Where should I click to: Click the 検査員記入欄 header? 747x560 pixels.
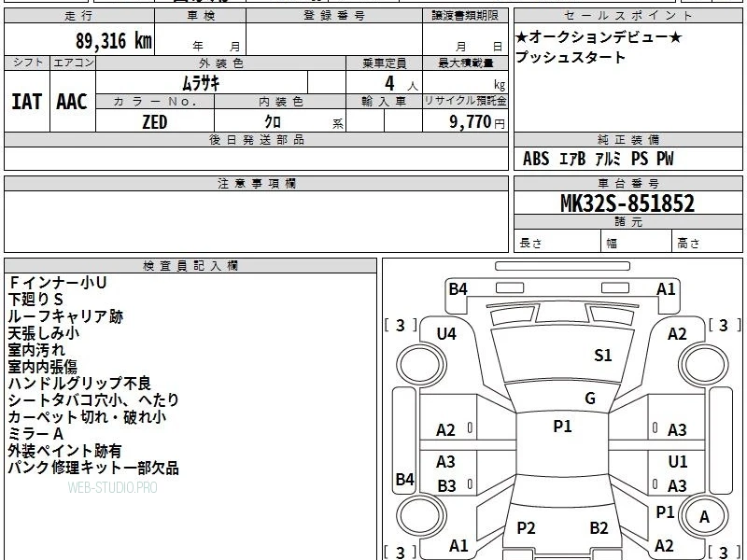click(x=190, y=266)
